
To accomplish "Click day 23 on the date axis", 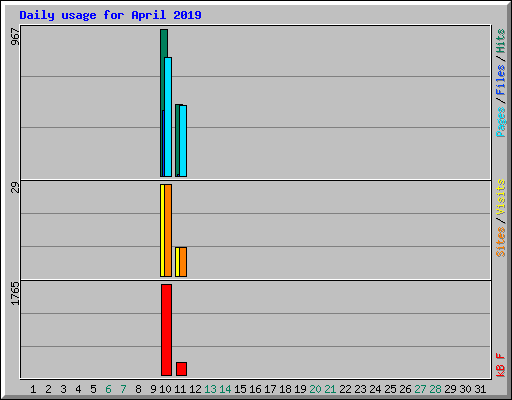I will [360, 389].
